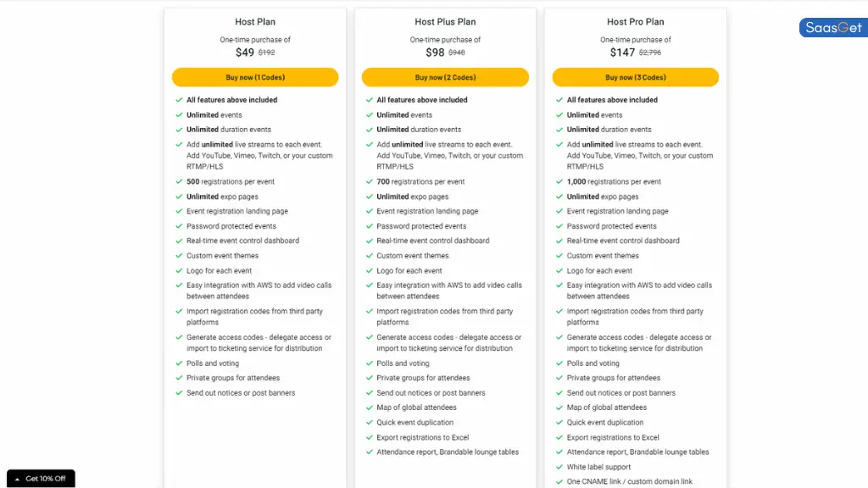This screenshot has height=488, width=868.
Task: Click checkmark next to Map of global attendees in Host Plus
Action: coord(370,408)
